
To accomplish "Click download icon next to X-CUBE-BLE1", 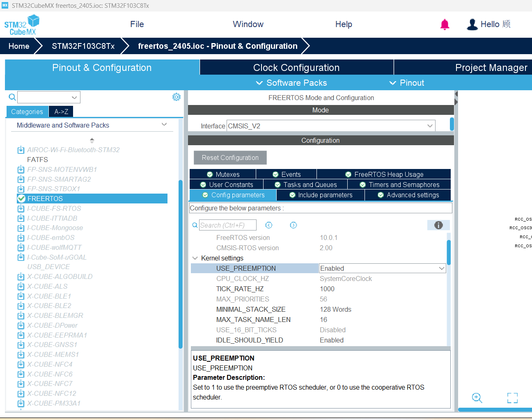I will click(x=21, y=296).
